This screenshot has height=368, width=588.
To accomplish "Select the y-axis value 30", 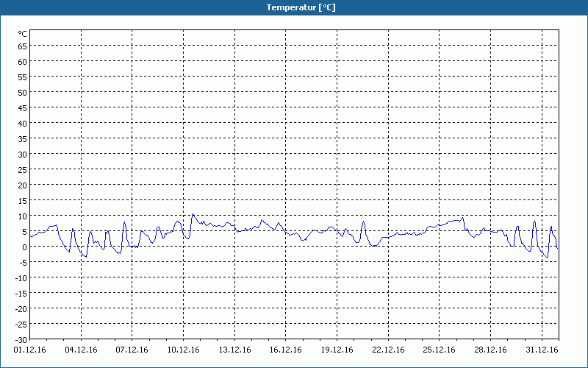I will point(23,154).
